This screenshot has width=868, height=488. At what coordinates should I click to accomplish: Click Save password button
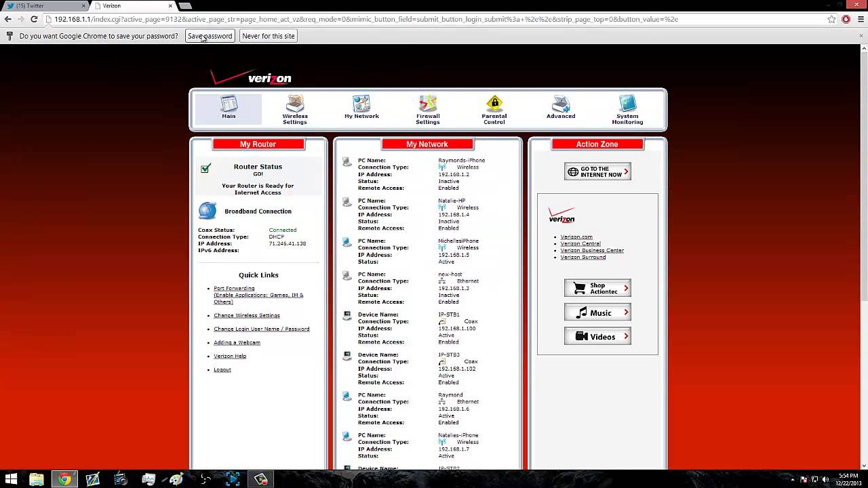(210, 36)
